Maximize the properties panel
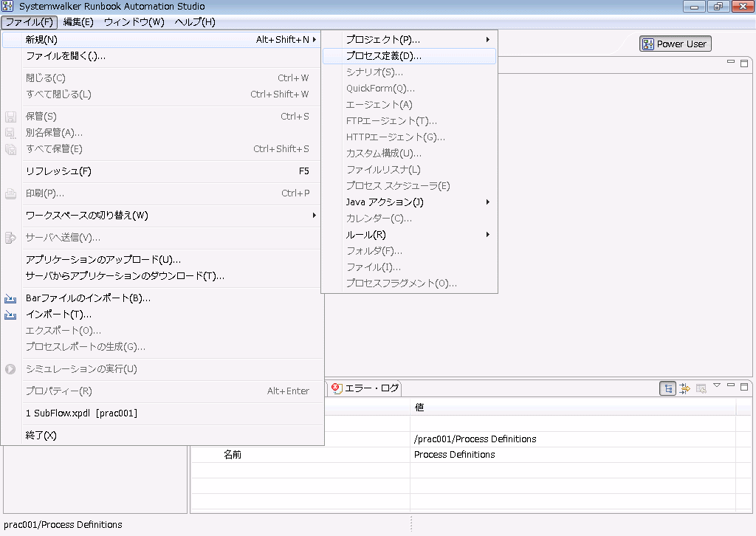This screenshot has width=756, height=536. point(744,387)
